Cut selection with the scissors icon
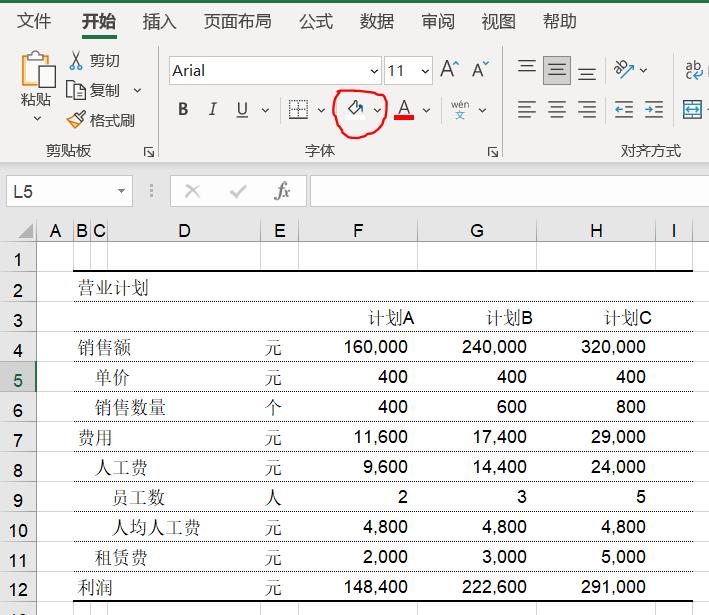Screen dimensions: 709x615 pos(76,60)
